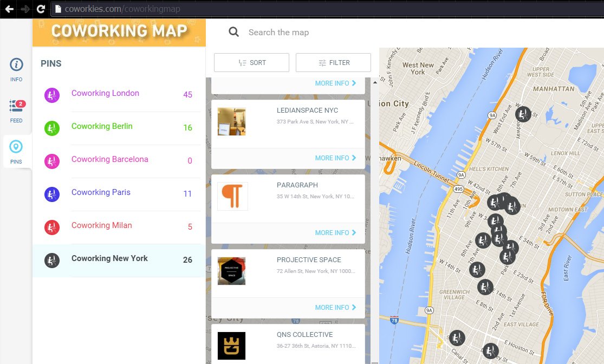This screenshot has height=364, width=604.
Task: Click the PARAGRAPH listing title
Action: pyautogui.click(x=297, y=185)
